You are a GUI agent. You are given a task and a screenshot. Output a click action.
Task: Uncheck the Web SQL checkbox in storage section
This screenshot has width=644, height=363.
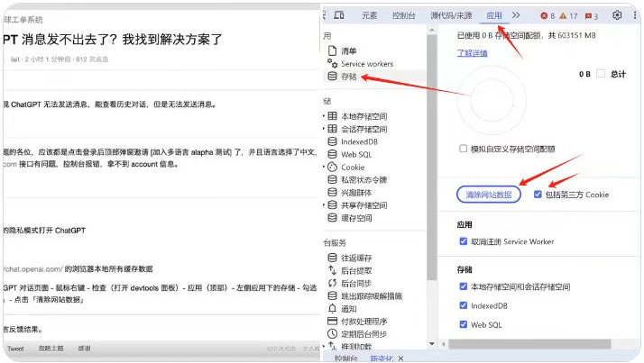coord(464,324)
